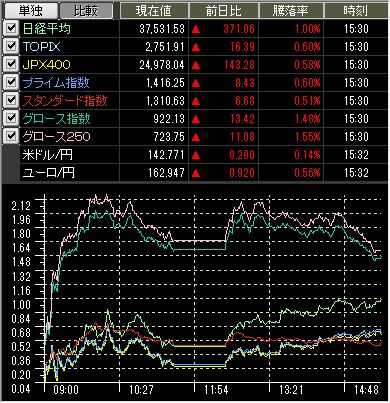Toggle the グロース指数 checkbox
Viewport: 390px width, 403px height.
pos(11,118)
